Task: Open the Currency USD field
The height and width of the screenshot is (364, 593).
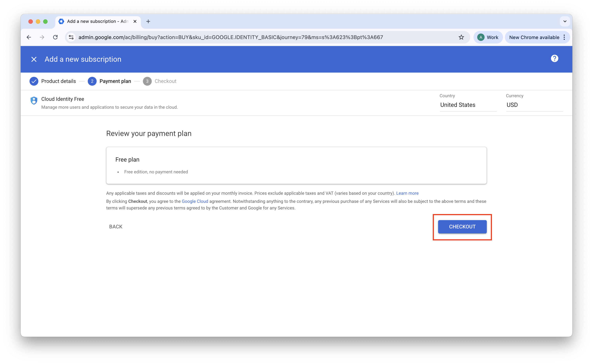Action: click(x=534, y=105)
